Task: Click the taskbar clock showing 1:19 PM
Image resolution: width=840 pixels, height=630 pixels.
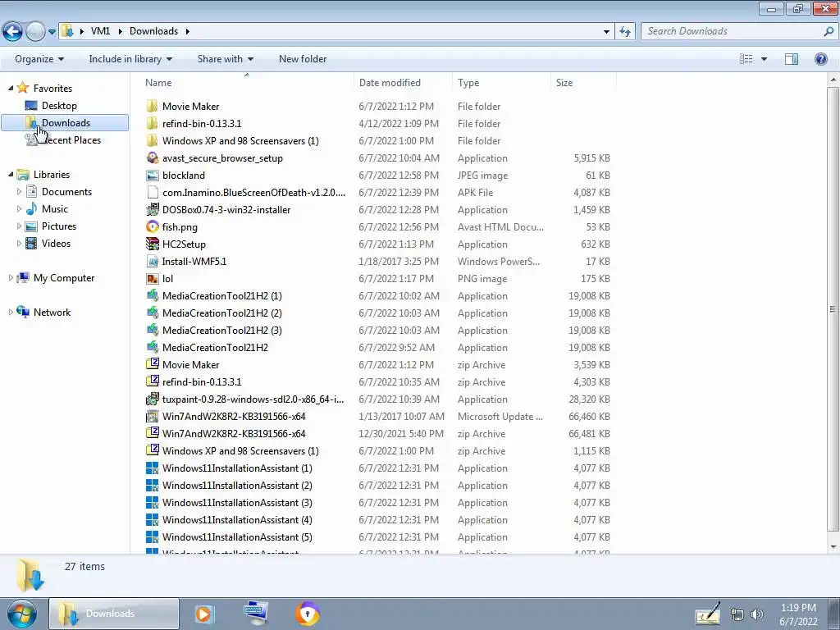Action: tap(798, 614)
